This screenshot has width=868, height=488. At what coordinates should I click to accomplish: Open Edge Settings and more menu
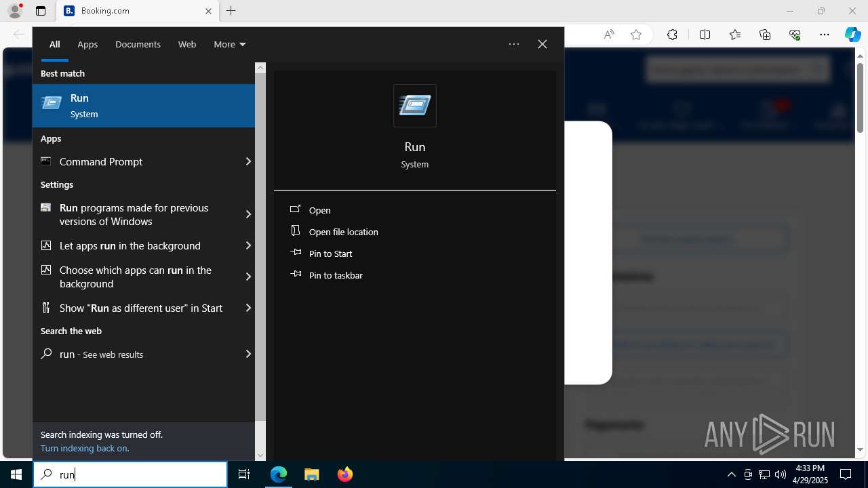click(x=825, y=35)
